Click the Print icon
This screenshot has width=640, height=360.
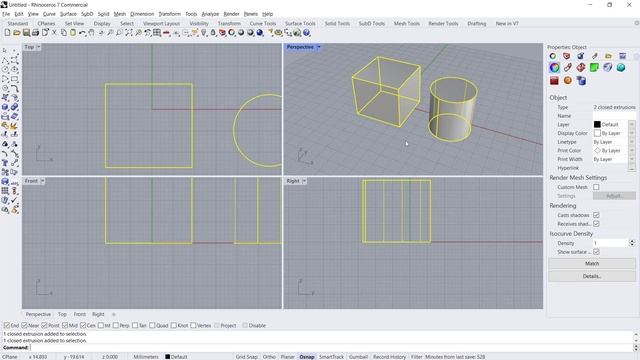point(36,33)
